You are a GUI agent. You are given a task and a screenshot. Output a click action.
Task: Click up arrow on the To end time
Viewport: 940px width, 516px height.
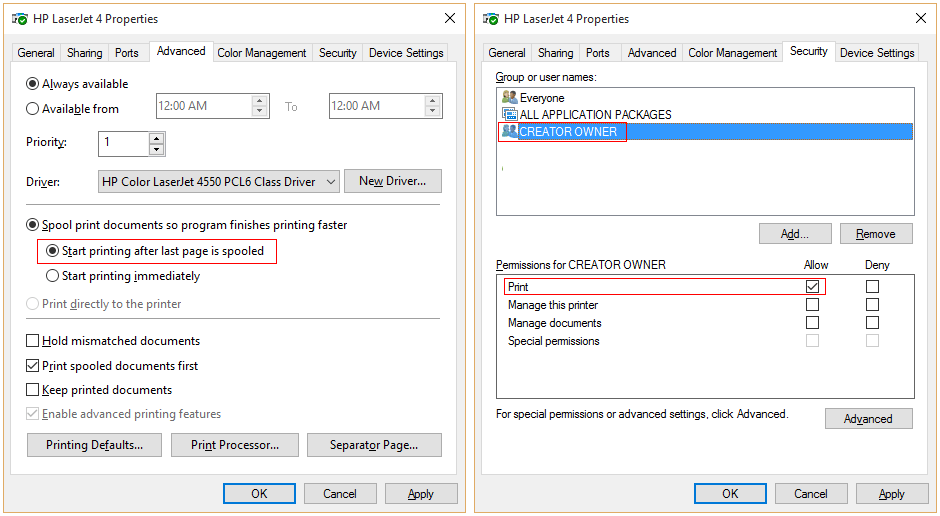[x=432, y=101]
